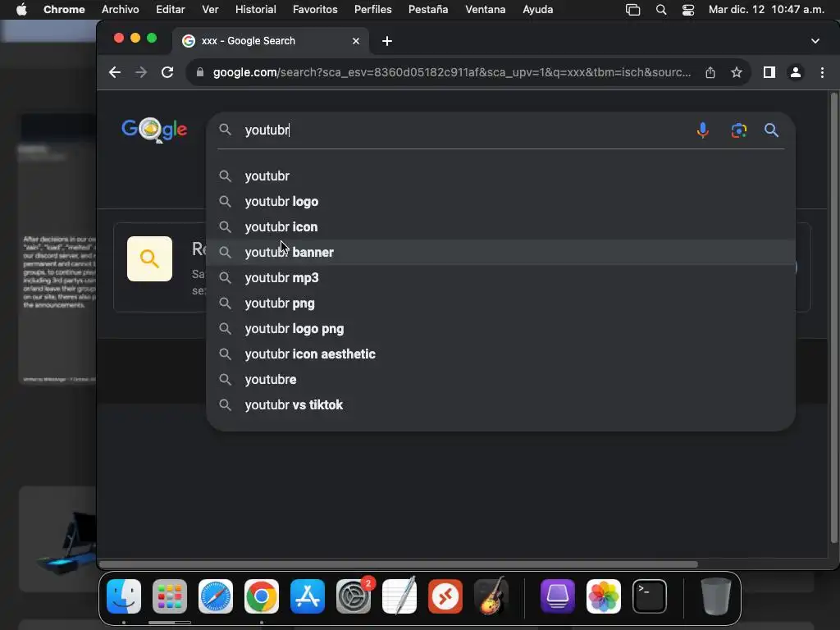Open Launchpad from the Dock
Viewport: 840px width, 630px height.
(170, 596)
